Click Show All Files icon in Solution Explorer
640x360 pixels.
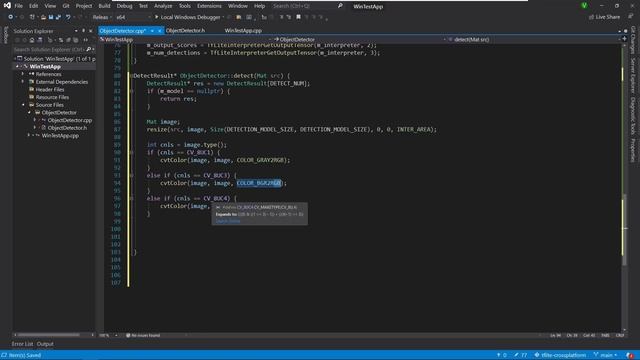pyautogui.click(x=76, y=40)
